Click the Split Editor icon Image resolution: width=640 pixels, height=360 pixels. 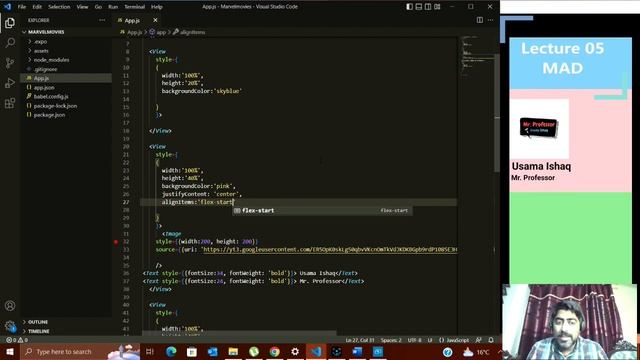click(480, 20)
